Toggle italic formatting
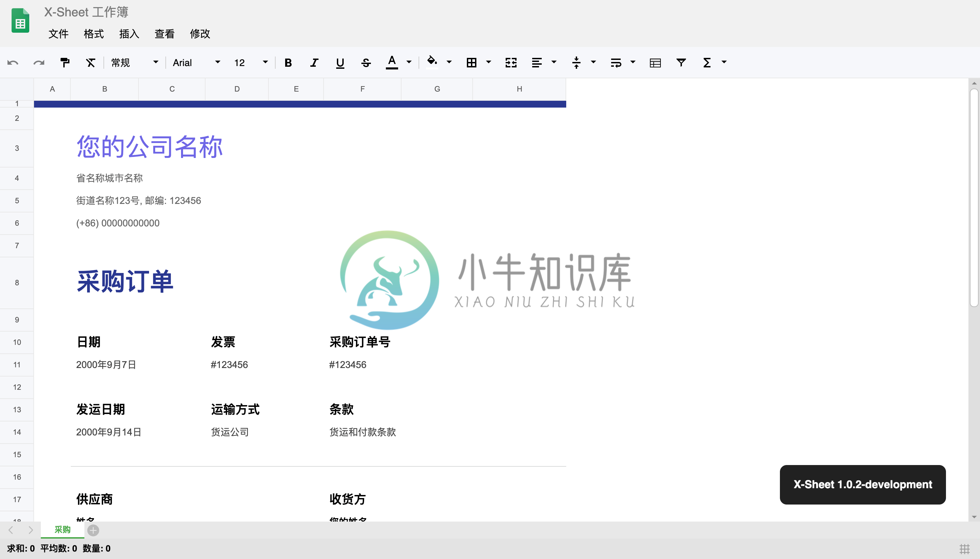 tap(314, 63)
